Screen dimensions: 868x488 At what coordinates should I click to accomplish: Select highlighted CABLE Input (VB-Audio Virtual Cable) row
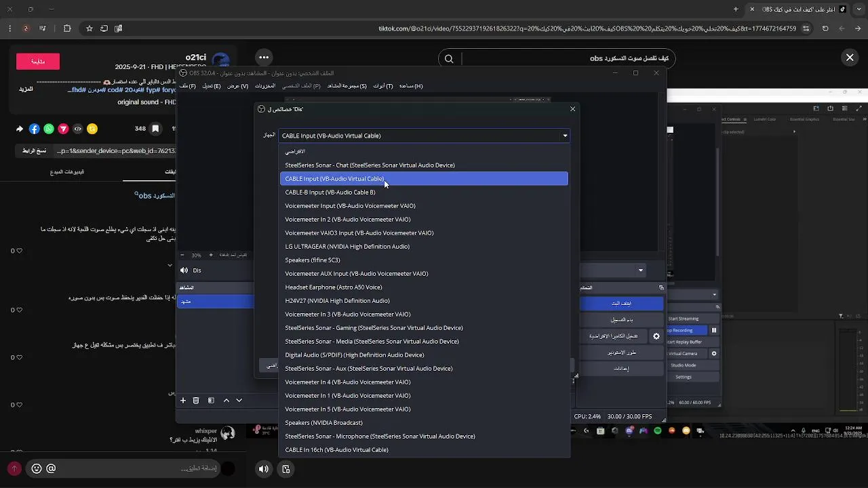coord(424,179)
